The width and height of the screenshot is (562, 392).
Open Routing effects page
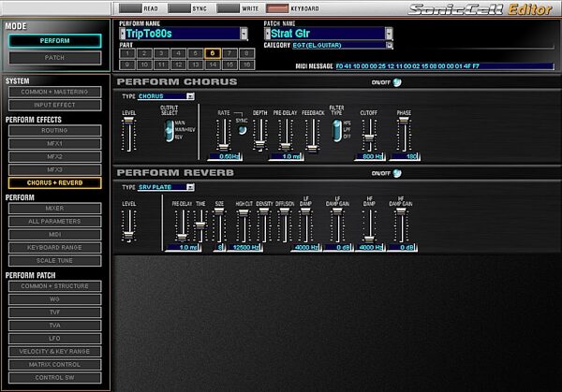(55, 130)
